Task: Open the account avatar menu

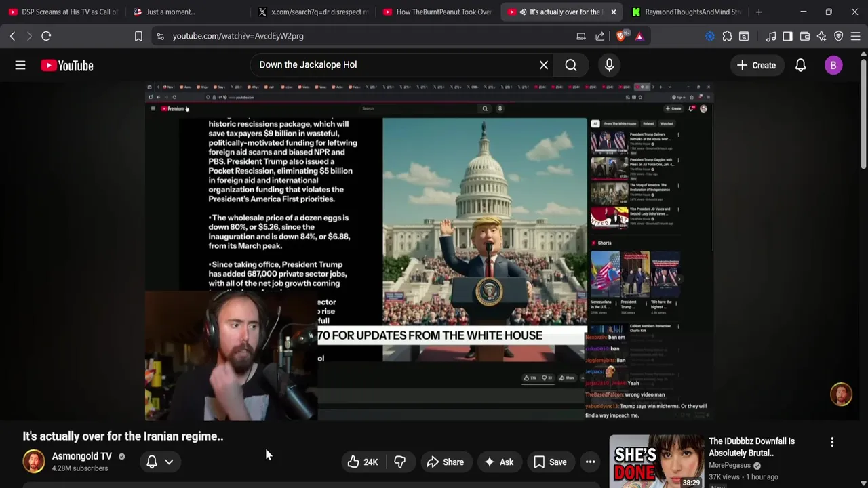Action: pos(833,65)
